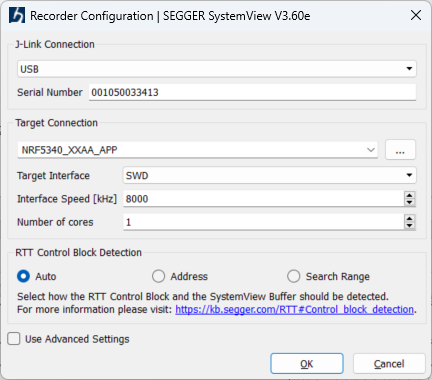The width and height of the screenshot is (432, 380).
Task: Open the Target Interface SWD dropdown
Action: point(270,175)
